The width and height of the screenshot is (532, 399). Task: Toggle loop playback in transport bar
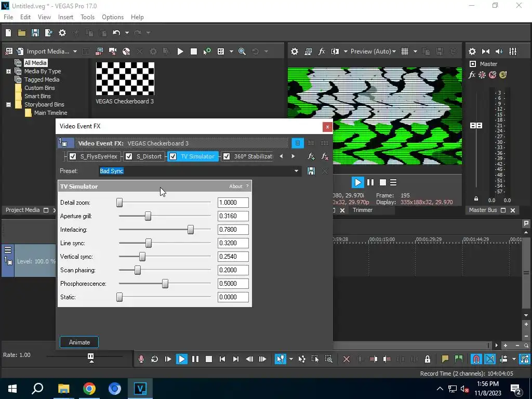point(154,359)
